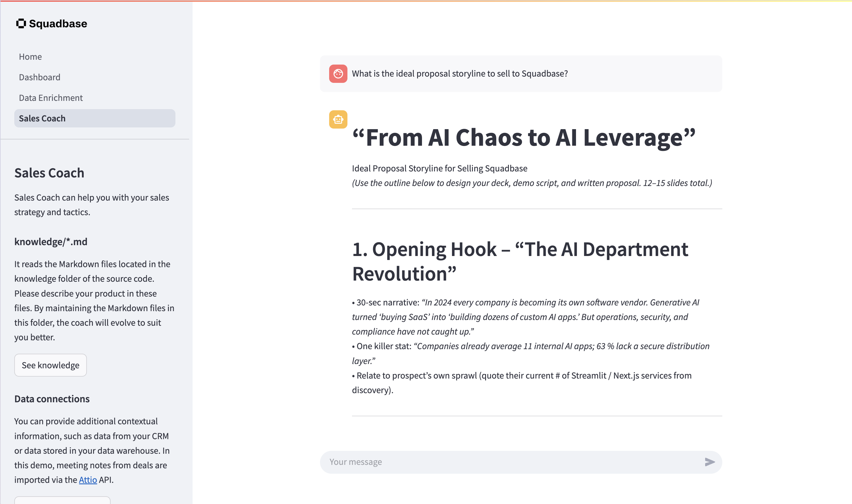Viewport: 852px width, 504px height.
Task: Click the 'From AI Chaos to AI Leverage' heading
Action: (523, 138)
